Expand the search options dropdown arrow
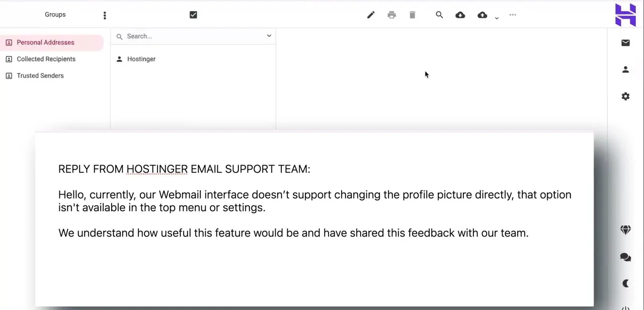 (269, 36)
